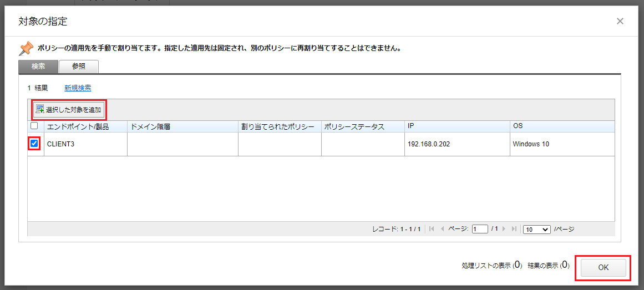Toggle the select-all checkbox in table header
This screenshot has height=290, width=644.
point(34,126)
